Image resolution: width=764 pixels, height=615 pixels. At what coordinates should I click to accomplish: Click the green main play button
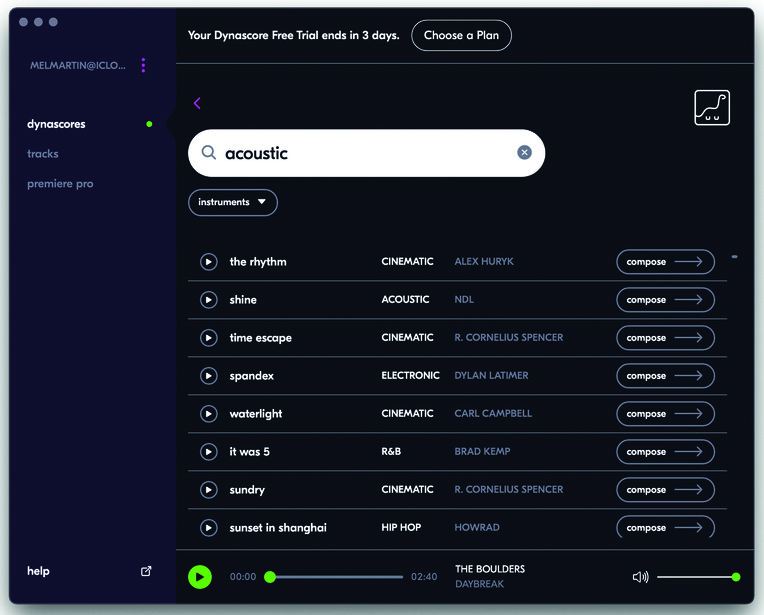point(200,577)
